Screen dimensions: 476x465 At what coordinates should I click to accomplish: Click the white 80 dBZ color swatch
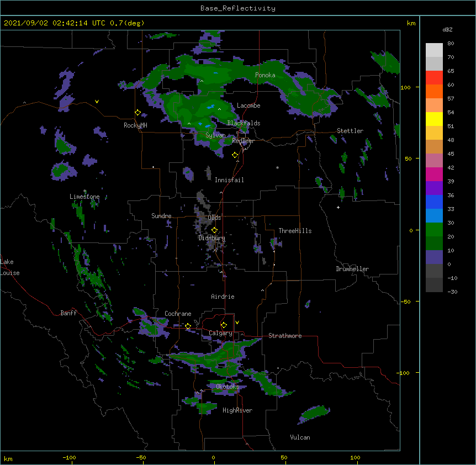point(434,50)
